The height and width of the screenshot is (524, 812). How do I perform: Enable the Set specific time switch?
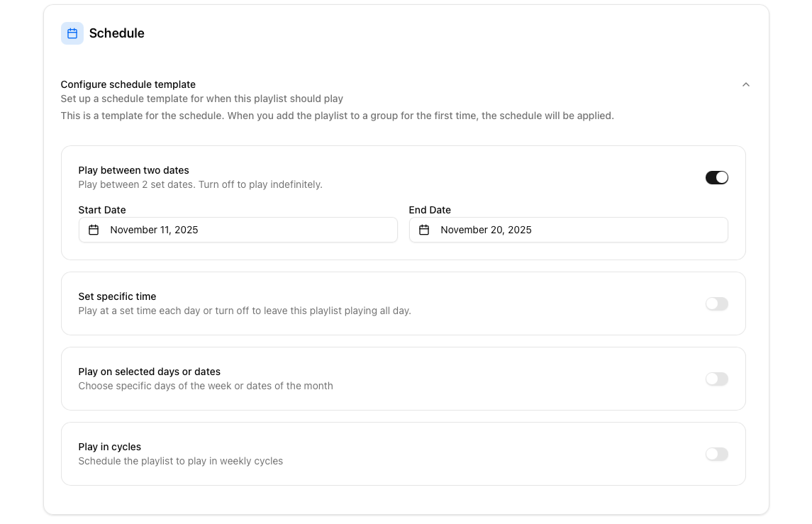(716, 303)
